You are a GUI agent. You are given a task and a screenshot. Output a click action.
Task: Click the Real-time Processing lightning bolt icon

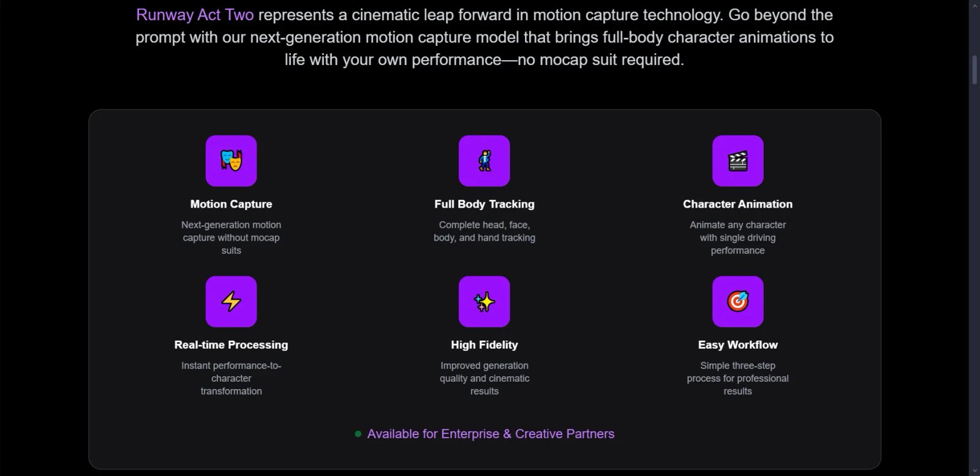tap(231, 301)
